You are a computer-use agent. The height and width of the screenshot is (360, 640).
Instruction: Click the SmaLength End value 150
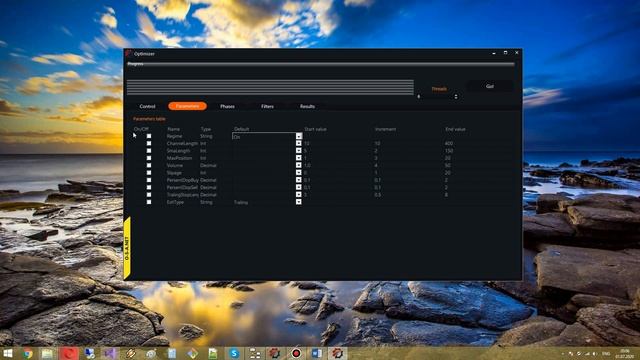coord(449,151)
